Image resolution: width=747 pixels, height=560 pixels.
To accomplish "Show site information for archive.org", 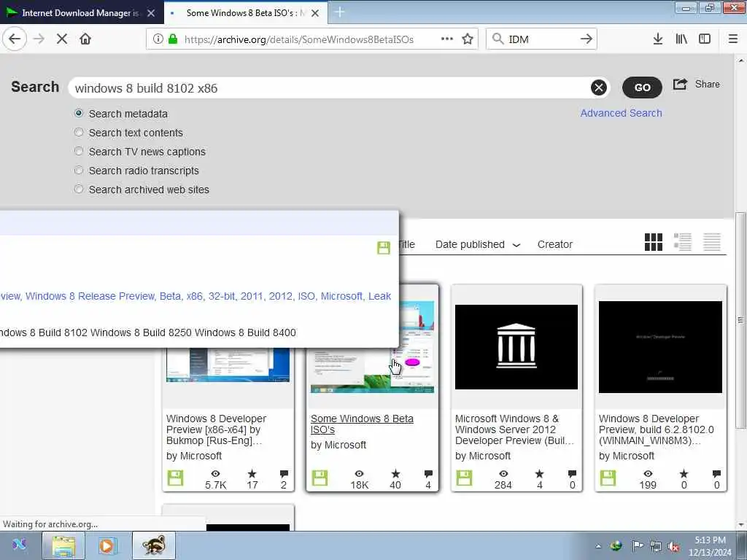I will (x=158, y=39).
